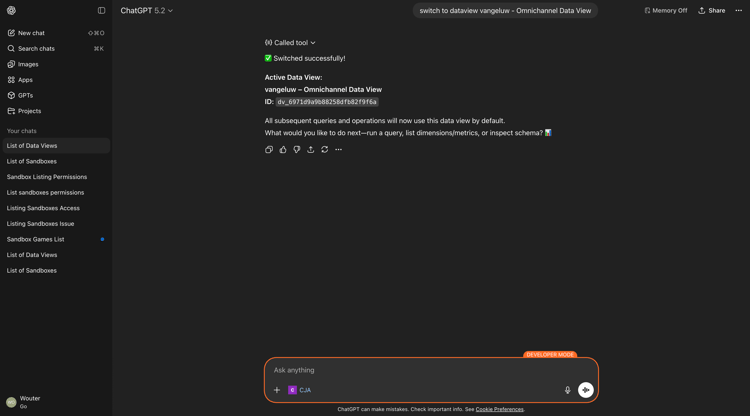
Task: Open the Wouter account profile menu
Action: coord(56,402)
